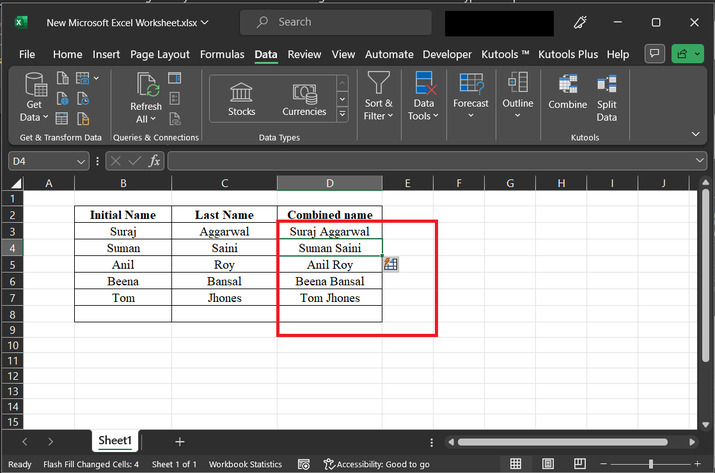
Task: Click the title bar Search box
Action: tap(337, 22)
